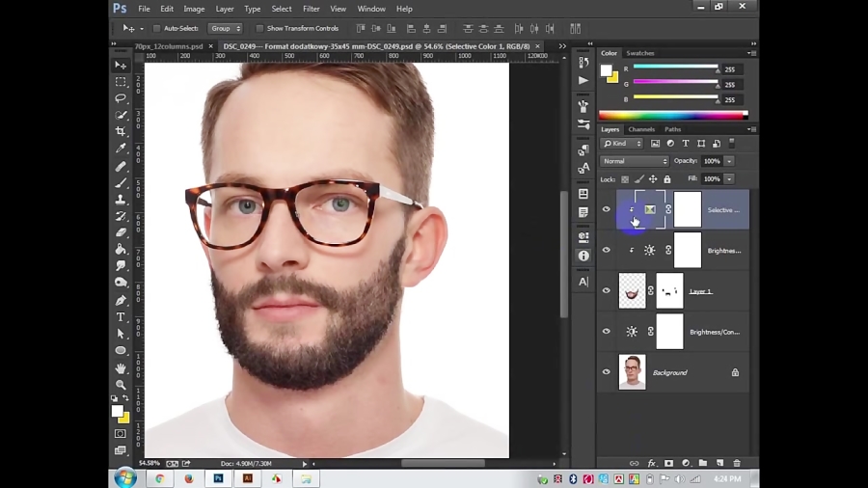868x488 pixels.
Task: Select the Paint Bucket tool
Action: click(121, 250)
